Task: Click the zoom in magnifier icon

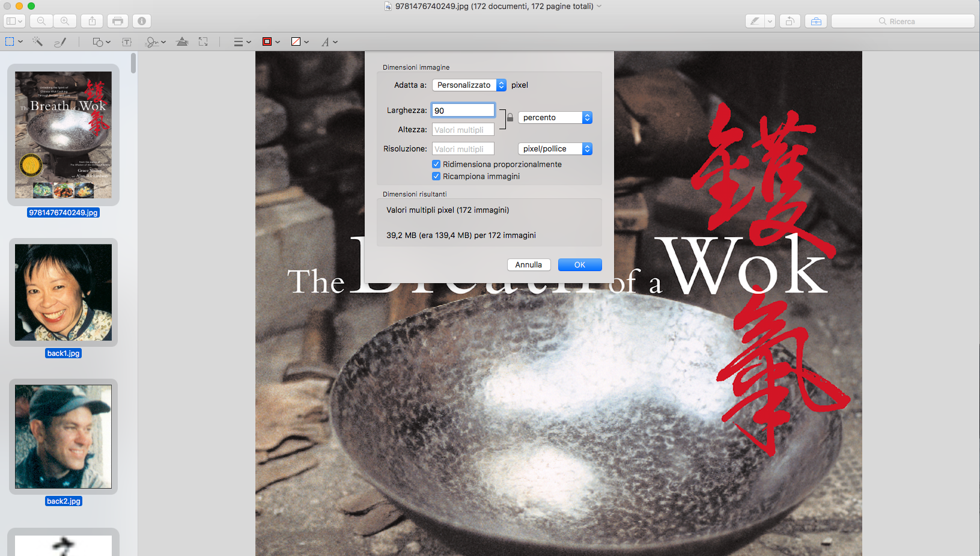Action: click(65, 21)
